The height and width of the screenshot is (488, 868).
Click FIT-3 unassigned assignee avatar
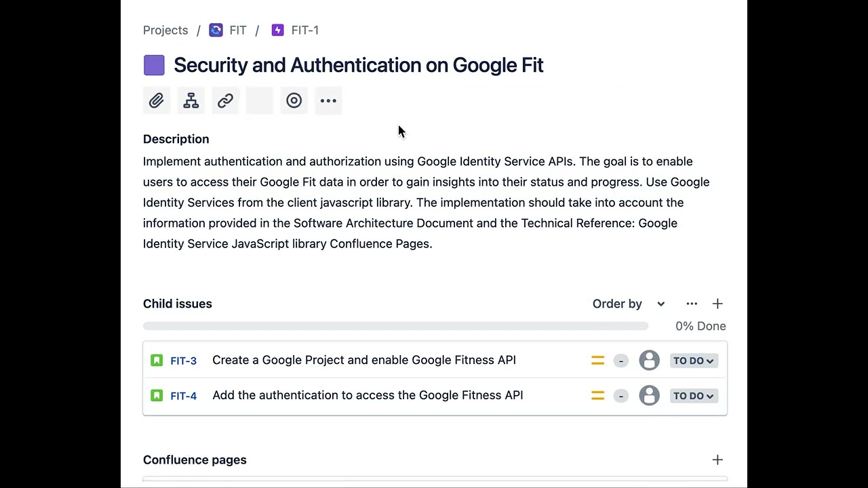[x=649, y=361]
